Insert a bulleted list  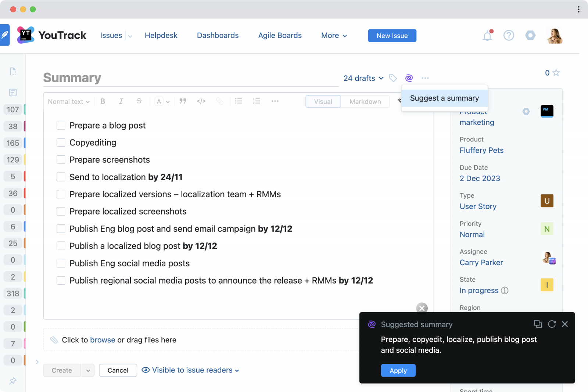pyautogui.click(x=239, y=101)
